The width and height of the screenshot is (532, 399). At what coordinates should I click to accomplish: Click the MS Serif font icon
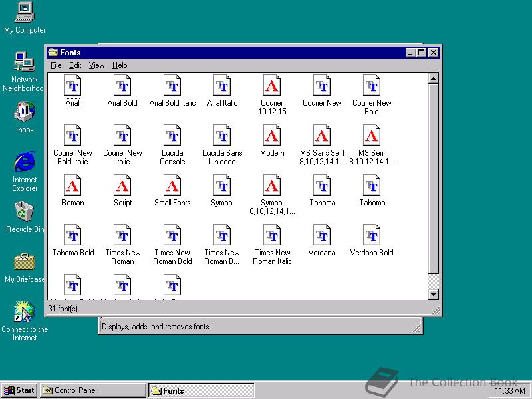click(372, 136)
